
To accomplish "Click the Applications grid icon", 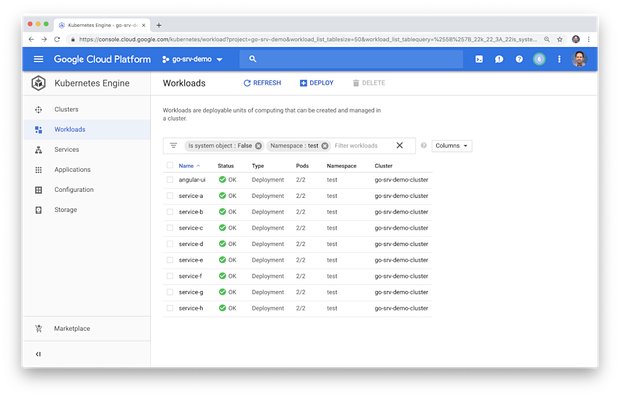I will pos(38,170).
